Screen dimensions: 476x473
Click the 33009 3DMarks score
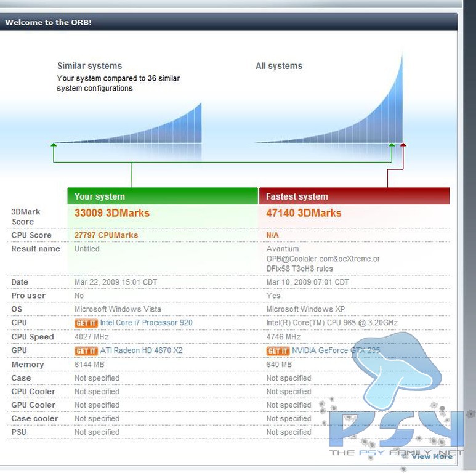click(112, 213)
